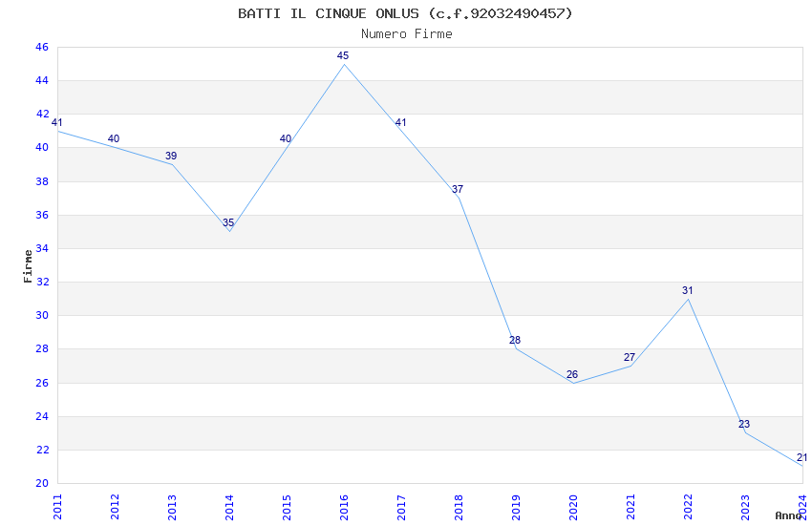This screenshot has width=812, height=525.
Task: Click x-axis year label '2011'
Action: (57, 507)
